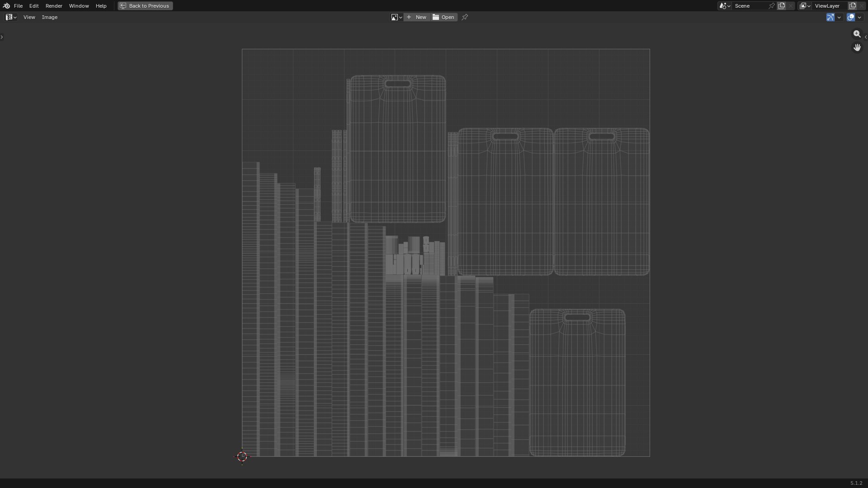Click Open to load an image
Viewport: 868px width, 488px height.
[x=443, y=17]
